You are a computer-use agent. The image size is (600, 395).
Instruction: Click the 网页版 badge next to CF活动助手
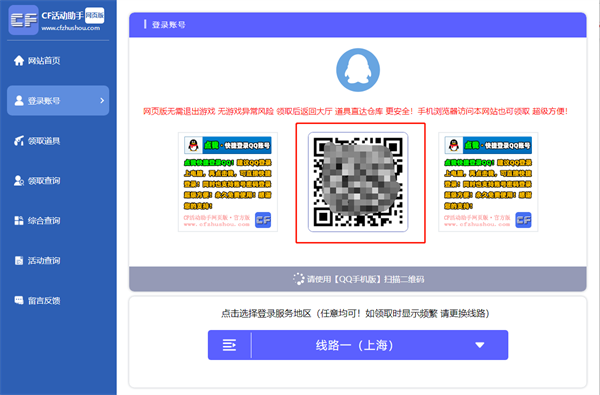94,15
